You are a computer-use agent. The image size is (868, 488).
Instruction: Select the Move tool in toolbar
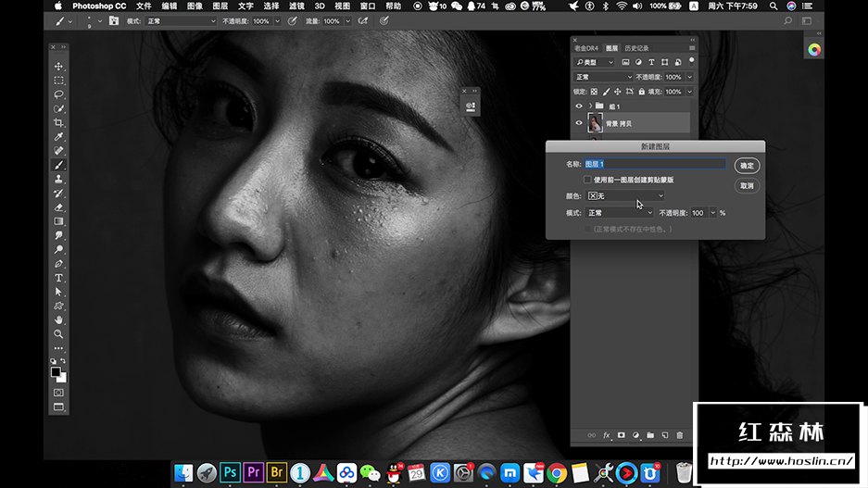pyautogui.click(x=58, y=67)
